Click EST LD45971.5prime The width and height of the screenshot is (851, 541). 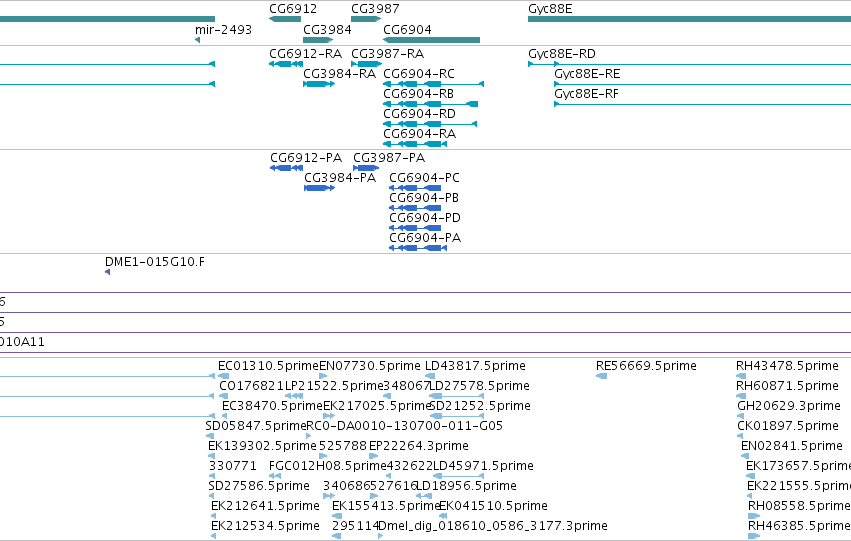pyautogui.click(x=483, y=467)
